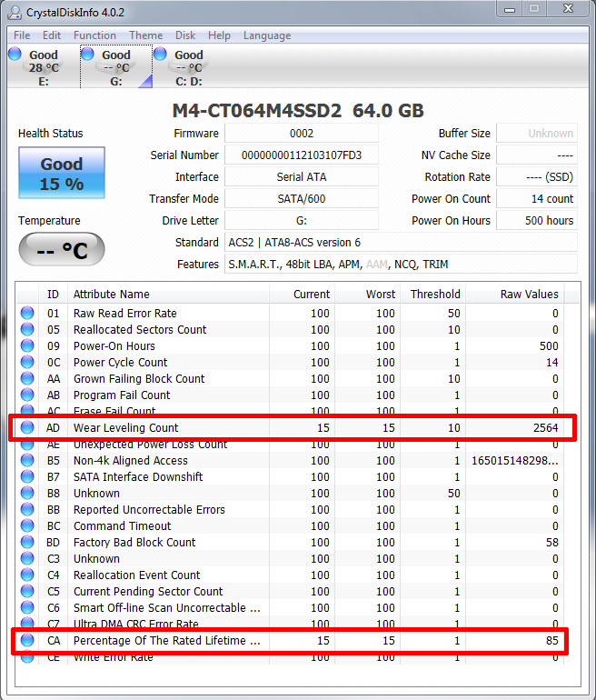
Task: Click the Buffer Size field Unknown
Action: click(x=537, y=133)
